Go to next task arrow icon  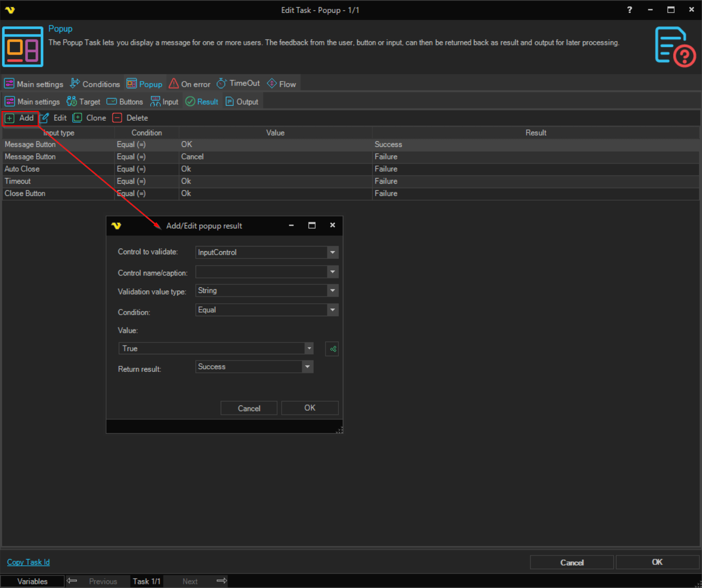pyautogui.click(x=222, y=581)
